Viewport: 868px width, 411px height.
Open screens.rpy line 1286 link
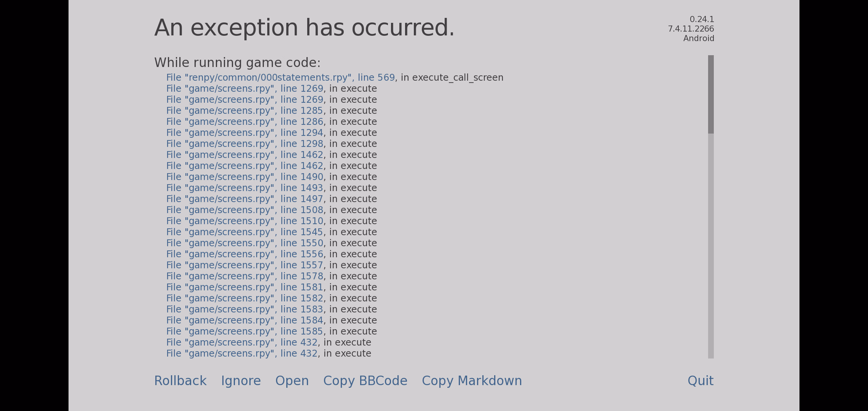pos(245,122)
